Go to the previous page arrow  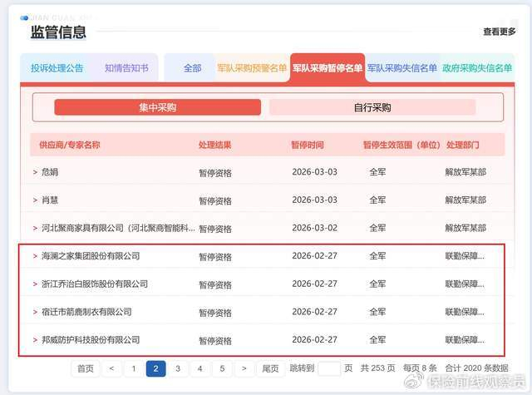[x=111, y=368]
